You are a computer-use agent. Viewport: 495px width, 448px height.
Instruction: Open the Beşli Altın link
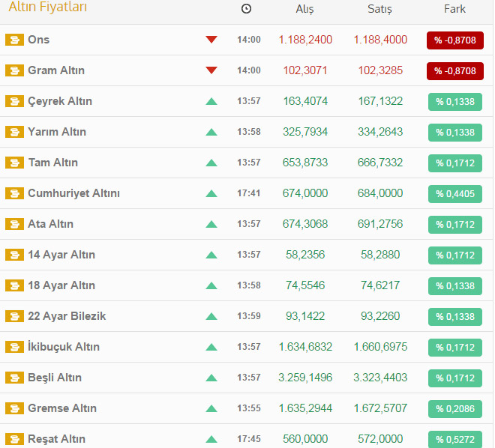pyautogui.click(x=55, y=378)
